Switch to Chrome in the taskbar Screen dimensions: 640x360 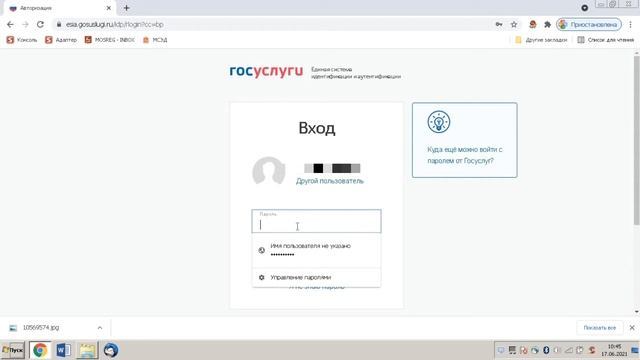coord(40,350)
